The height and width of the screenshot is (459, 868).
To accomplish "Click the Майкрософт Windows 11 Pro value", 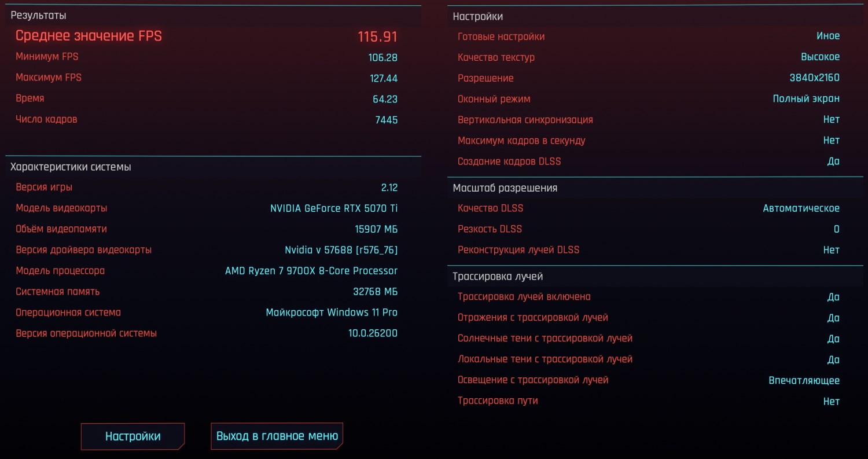I will point(332,313).
